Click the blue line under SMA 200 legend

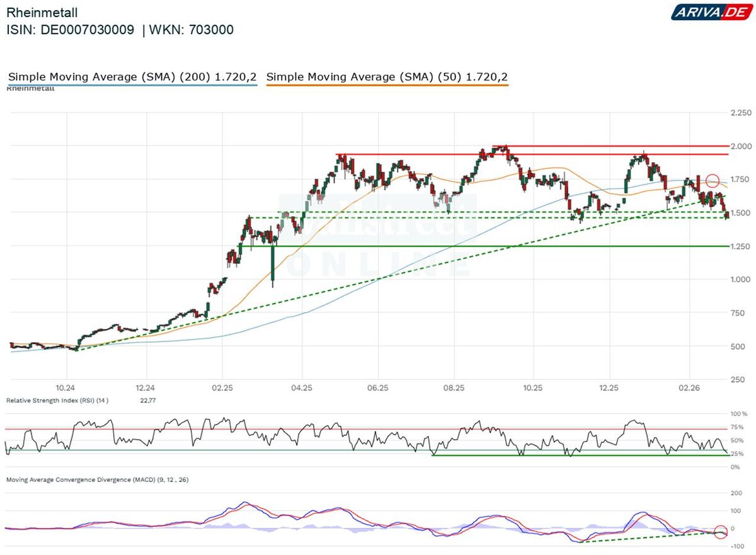point(132,85)
